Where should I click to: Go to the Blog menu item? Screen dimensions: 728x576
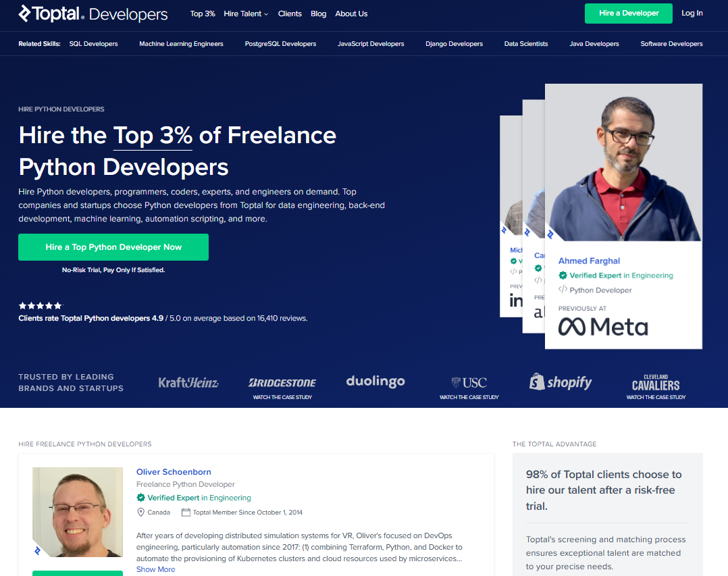click(318, 14)
